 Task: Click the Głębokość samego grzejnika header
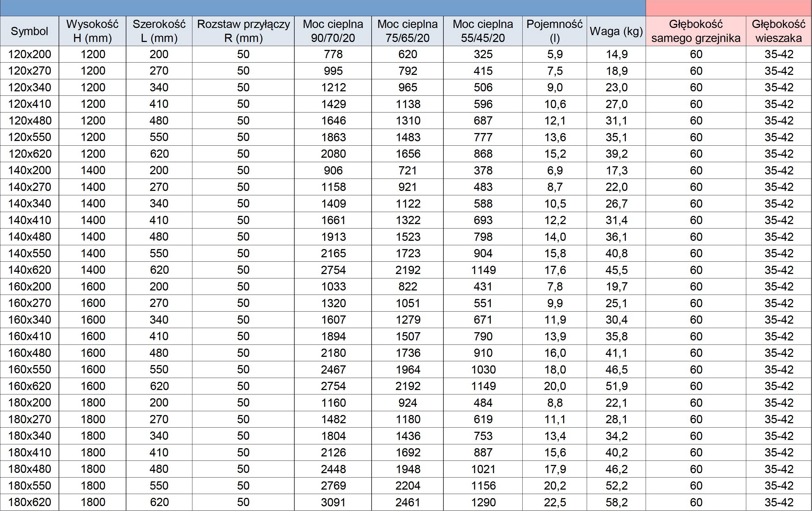(696, 31)
